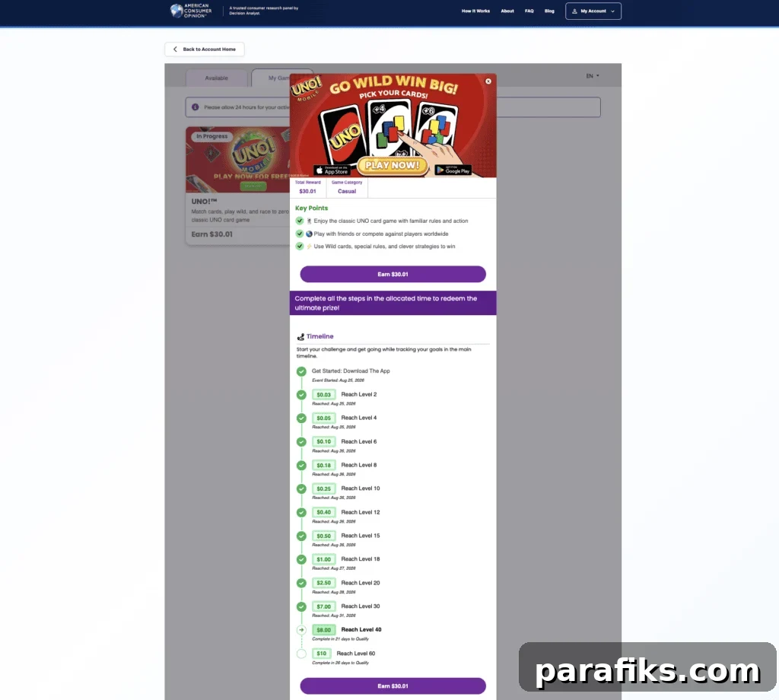Click the info icon in the notice bar
Image resolution: width=779 pixels, height=700 pixels.
tap(196, 107)
